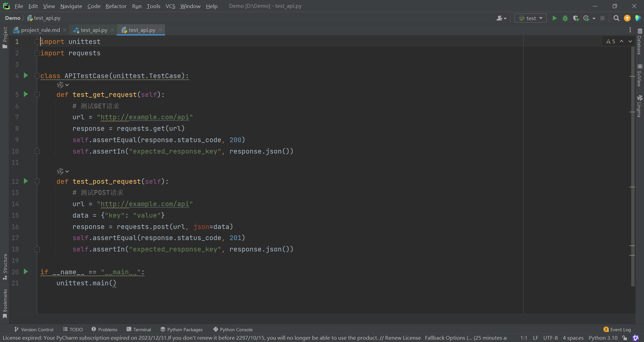
Task: Open the Navigate menu
Action: click(71, 6)
